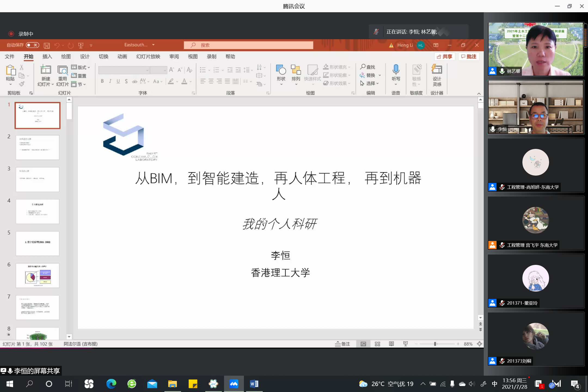The width and height of the screenshot is (588, 392).
Task: Toggle Bold formatting button
Action: tap(102, 81)
